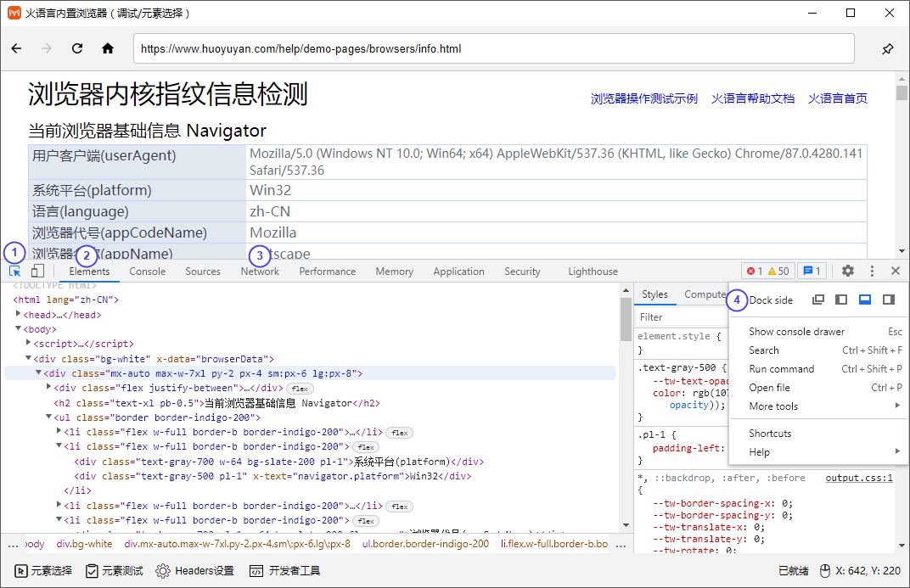910x588 pixels.
Task: Close the DevTools panel with the X
Action: [x=896, y=271]
